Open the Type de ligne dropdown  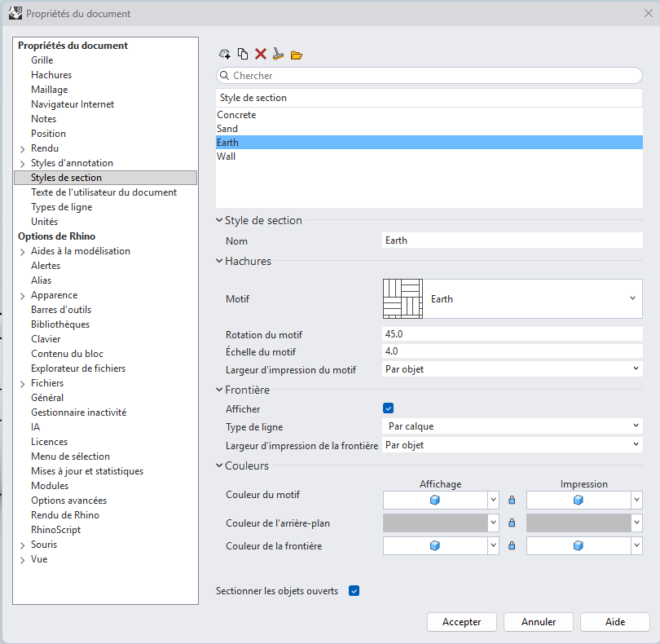click(513, 426)
